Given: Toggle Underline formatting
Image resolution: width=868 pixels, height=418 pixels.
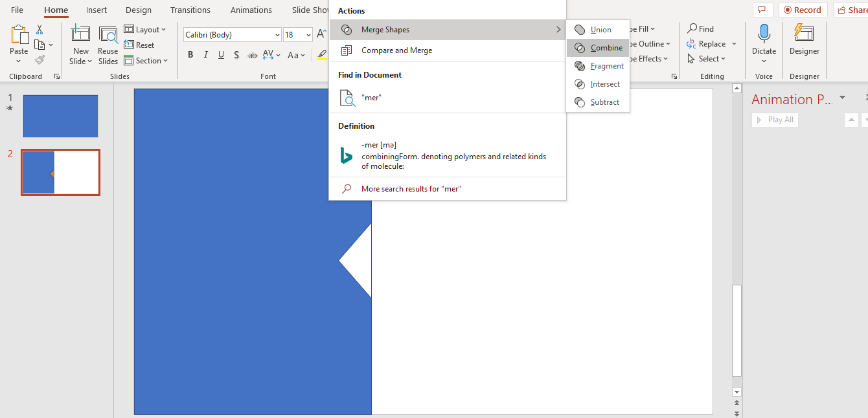Looking at the screenshot, I should (x=221, y=55).
